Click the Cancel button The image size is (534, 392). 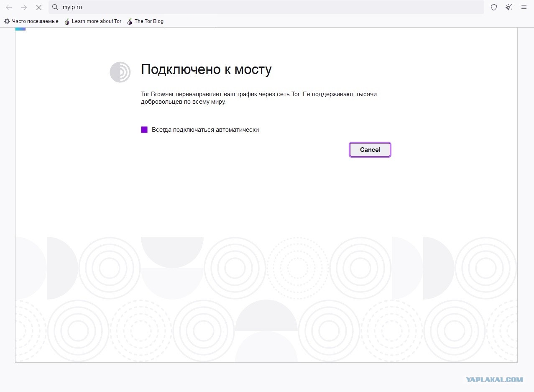(370, 149)
